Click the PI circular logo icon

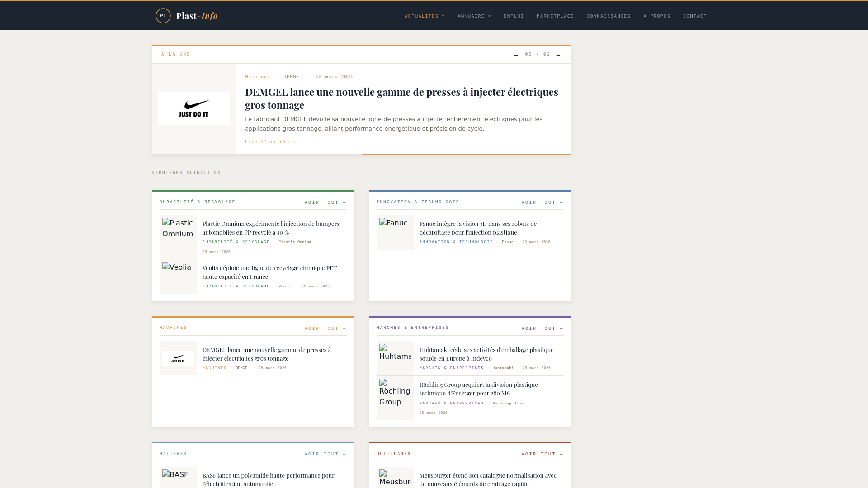[163, 16]
